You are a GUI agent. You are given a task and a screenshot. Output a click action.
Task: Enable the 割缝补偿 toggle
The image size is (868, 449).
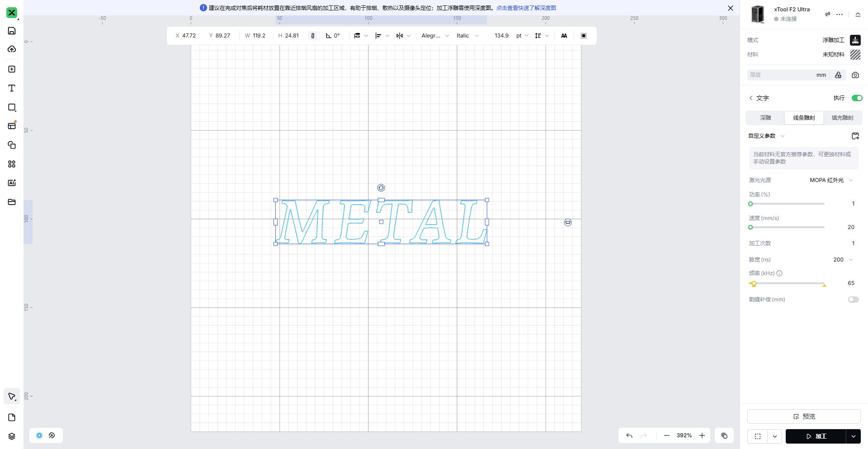click(x=853, y=299)
